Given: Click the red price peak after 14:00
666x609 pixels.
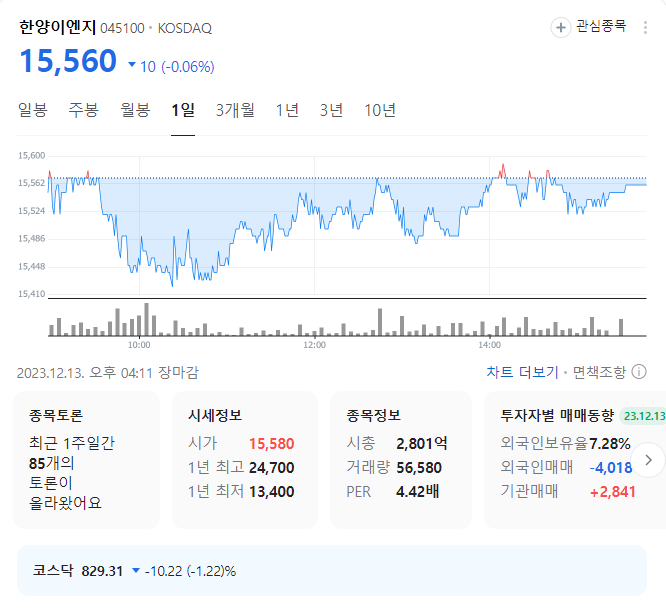Looking at the screenshot, I should [x=503, y=171].
